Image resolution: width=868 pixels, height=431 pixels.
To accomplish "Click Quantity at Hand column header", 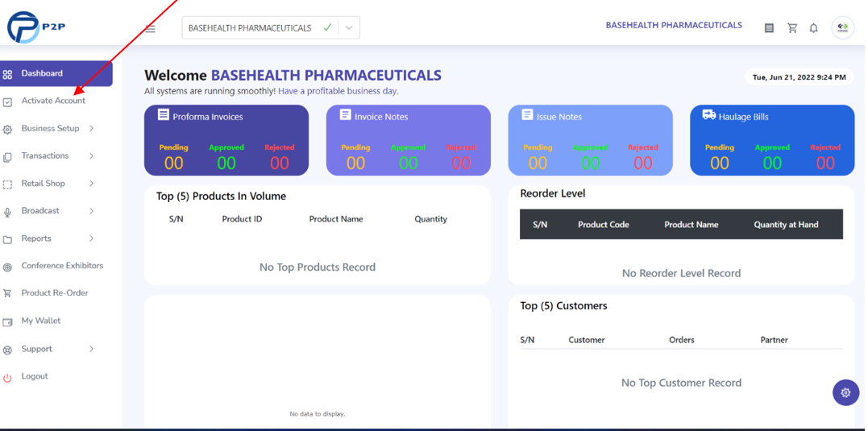I will (x=786, y=225).
